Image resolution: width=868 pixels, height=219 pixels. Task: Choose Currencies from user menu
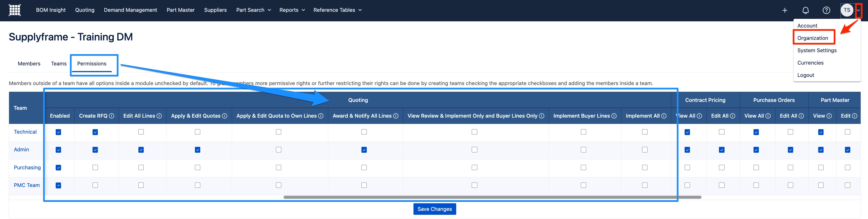point(810,63)
